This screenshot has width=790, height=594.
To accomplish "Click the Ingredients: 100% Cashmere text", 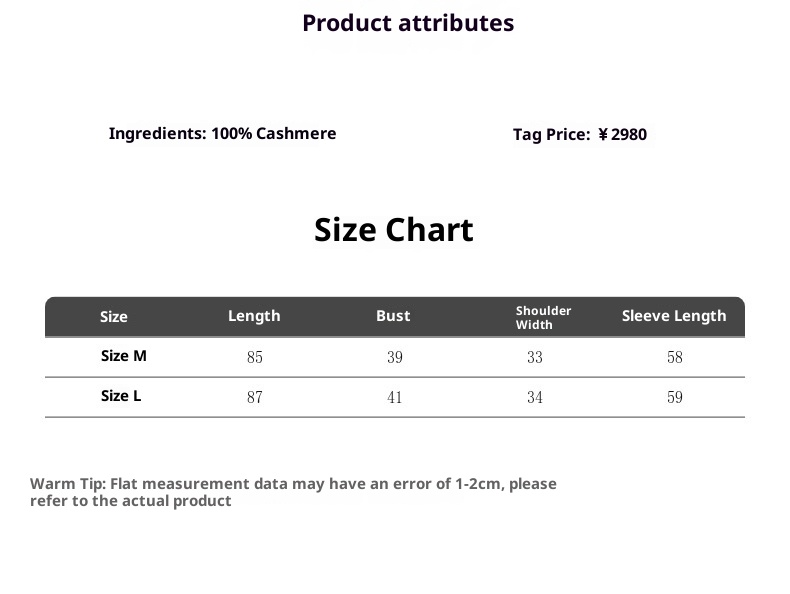I will pyautogui.click(x=222, y=134).
